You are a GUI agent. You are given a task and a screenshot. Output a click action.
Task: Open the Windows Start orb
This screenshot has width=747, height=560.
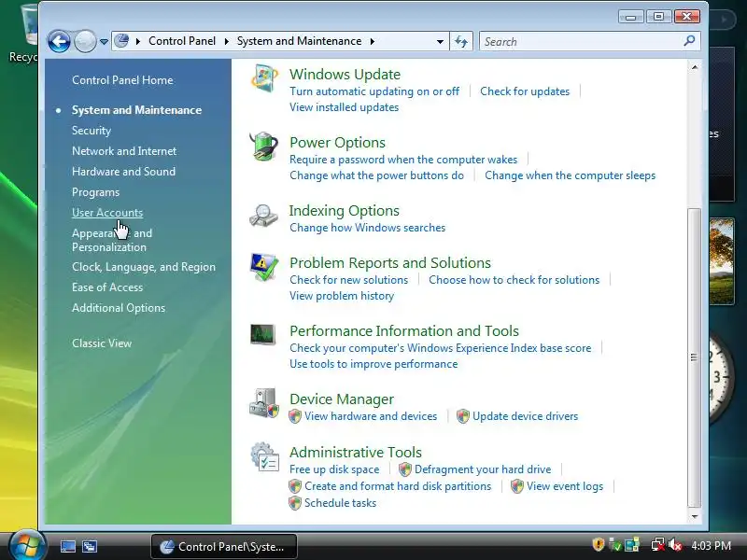point(27,545)
